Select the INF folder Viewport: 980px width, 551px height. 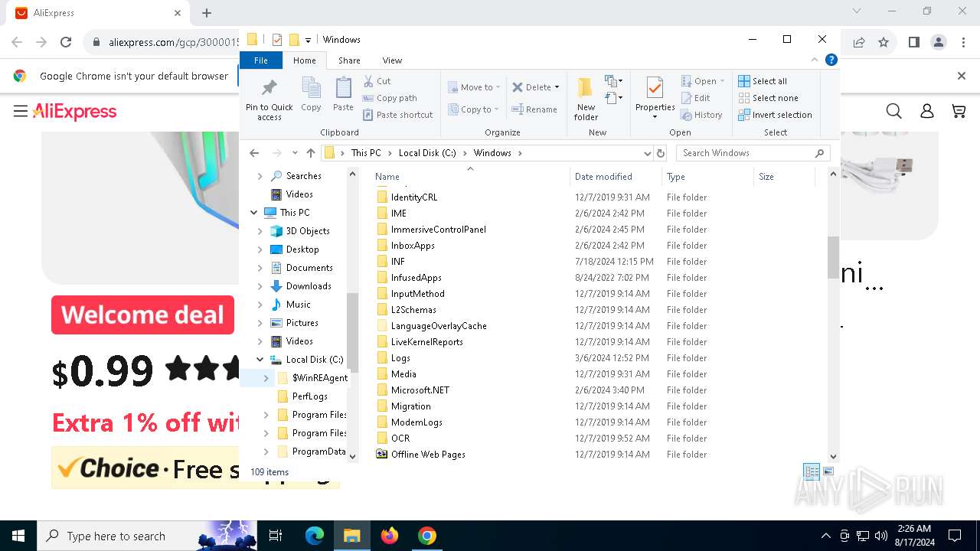(x=397, y=262)
